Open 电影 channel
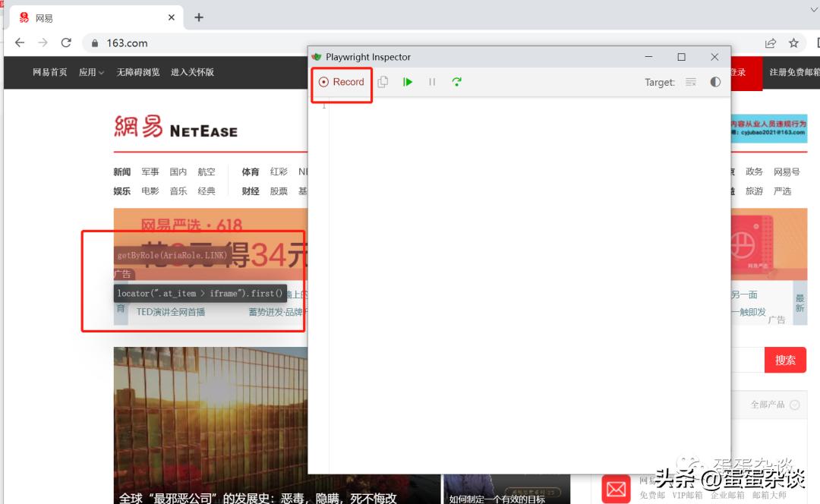820x504 pixels. [150, 191]
